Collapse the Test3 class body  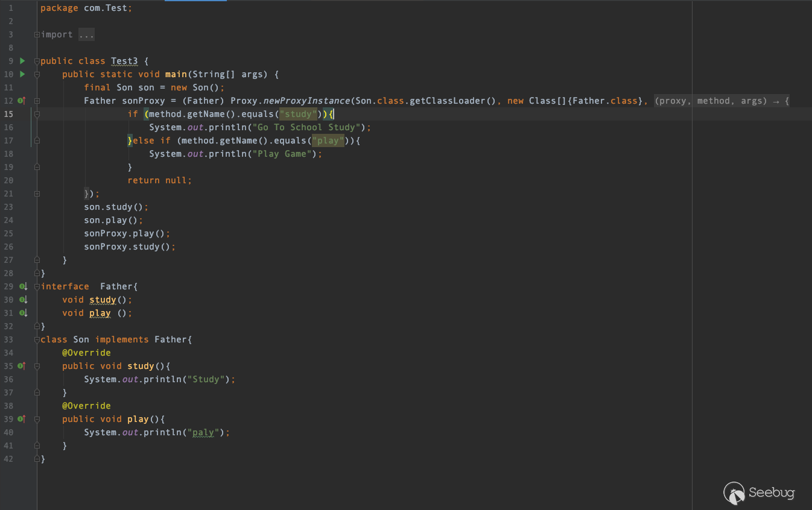[x=37, y=61]
